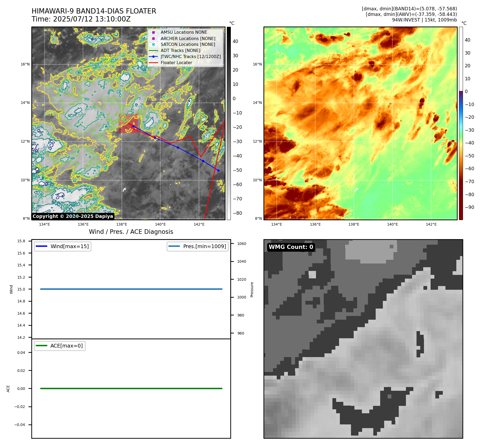The width and height of the screenshot is (481, 448).
Task: Select the ARCHER Locations [NONE] legend label
Action: point(188,38)
